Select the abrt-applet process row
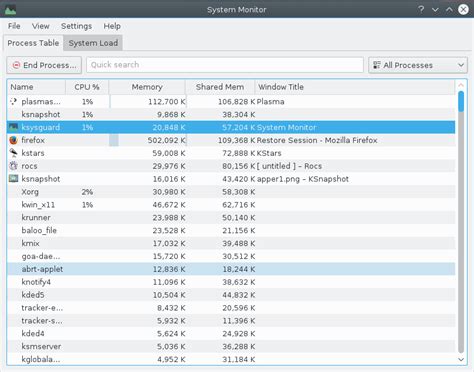Viewport: 474px width, 372px height. 231,269
